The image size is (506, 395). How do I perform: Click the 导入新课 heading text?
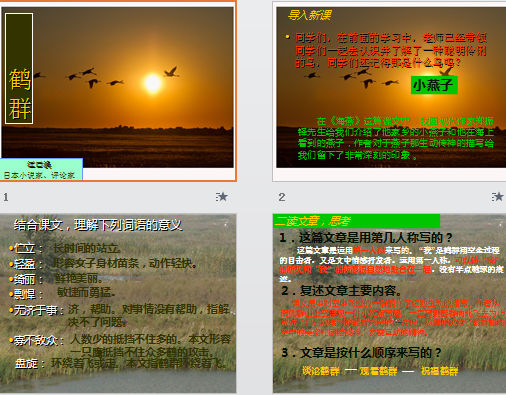pyautogui.click(x=310, y=15)
